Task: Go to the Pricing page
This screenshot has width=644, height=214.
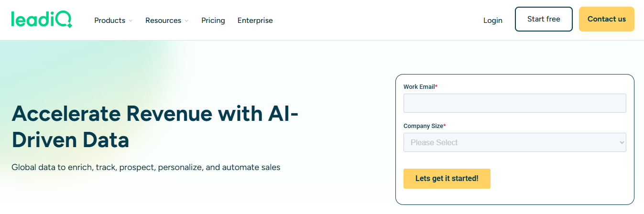Action: coord(213,21)
